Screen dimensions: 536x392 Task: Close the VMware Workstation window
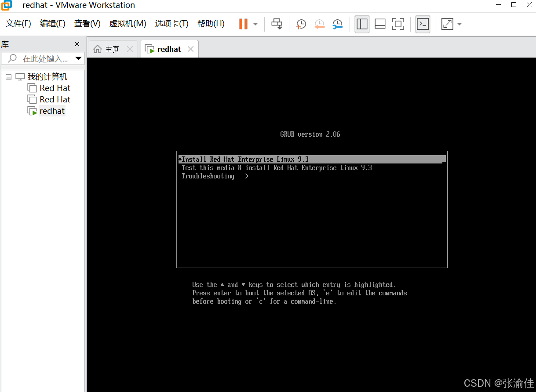click(528, 5)
